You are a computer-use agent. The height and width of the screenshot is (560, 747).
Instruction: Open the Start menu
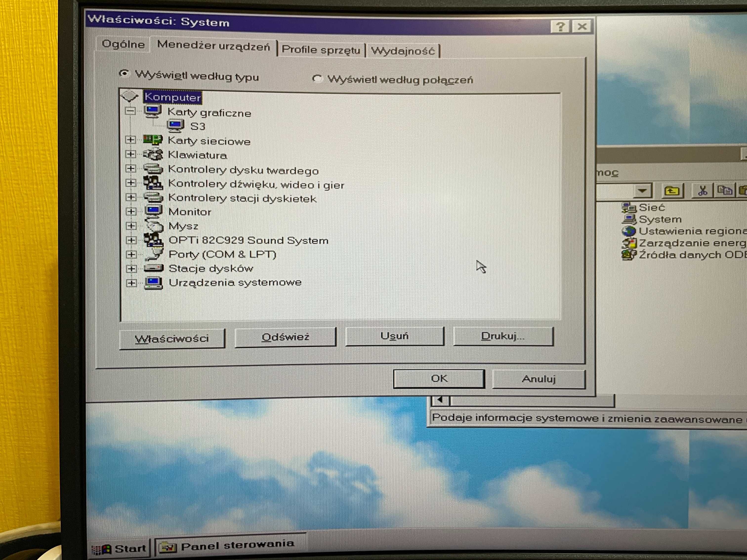click(x=119, y=549)
